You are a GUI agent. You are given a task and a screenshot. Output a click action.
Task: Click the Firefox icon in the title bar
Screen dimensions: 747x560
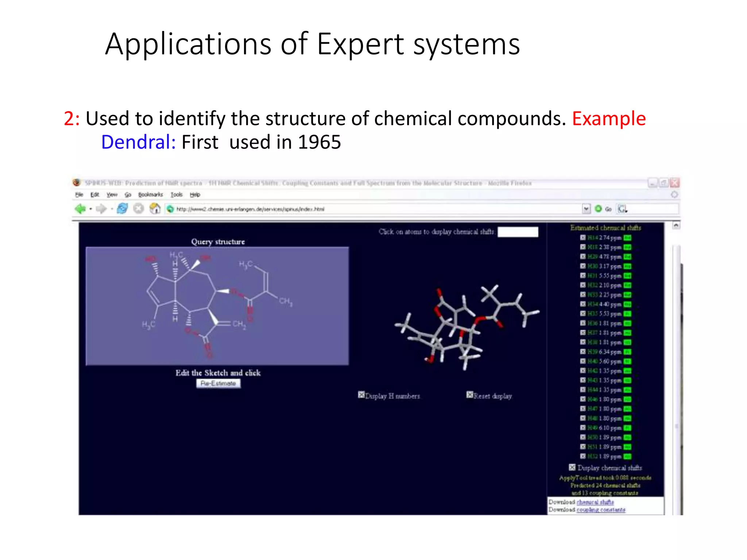point(77,183)
